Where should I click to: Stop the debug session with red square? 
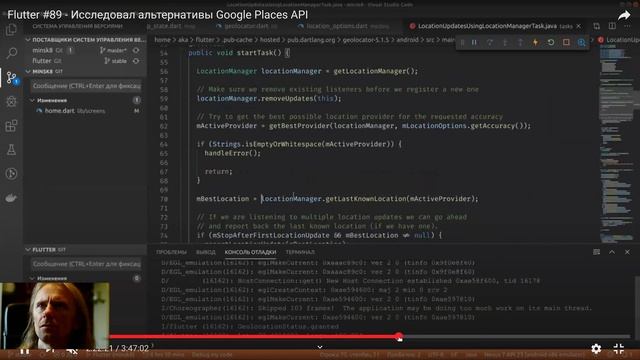click(566, 42)
